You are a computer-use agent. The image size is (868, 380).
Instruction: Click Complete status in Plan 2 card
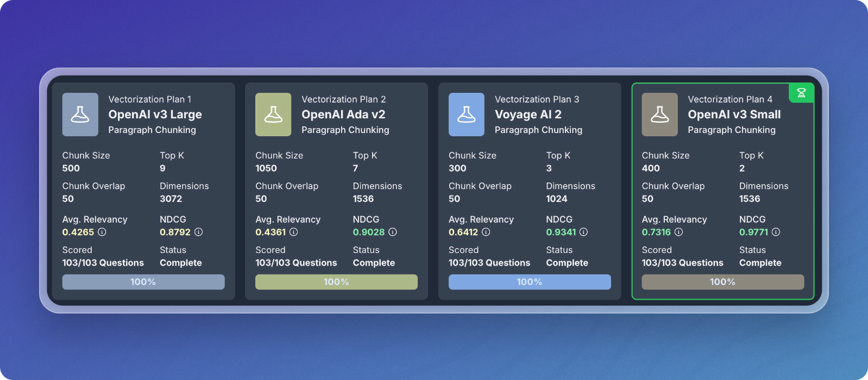(374, 263)
